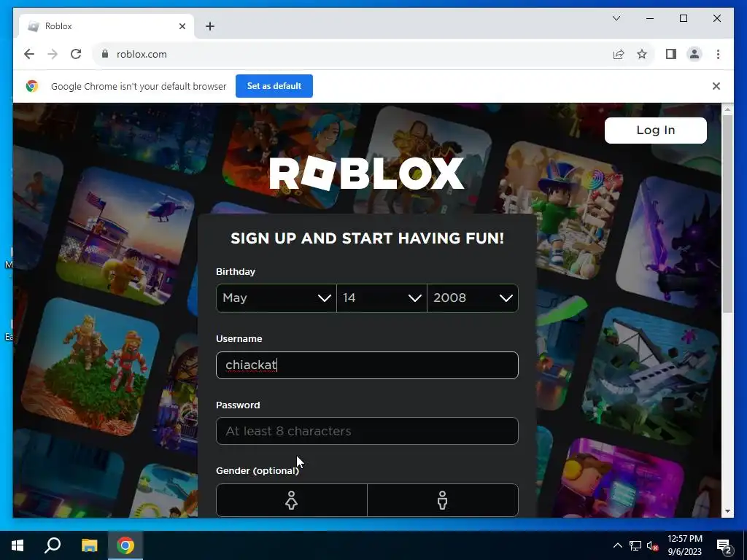Click the Log In button

click(x=656, y=131)
